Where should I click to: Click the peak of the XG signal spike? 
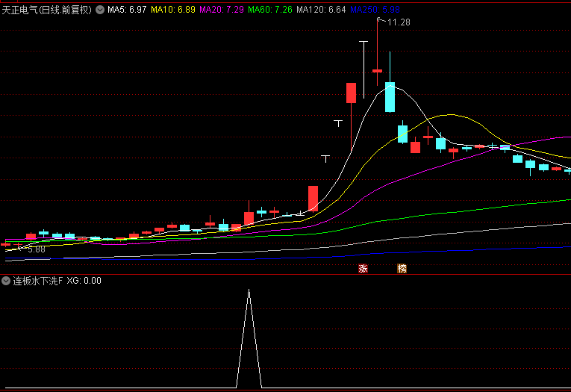249,290
